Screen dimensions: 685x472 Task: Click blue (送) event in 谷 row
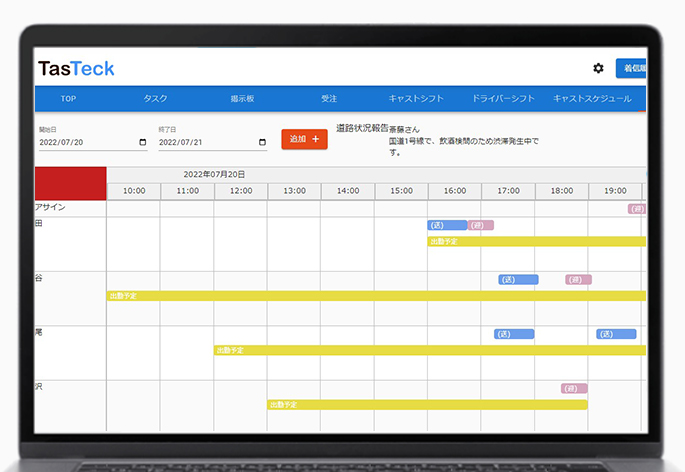click(x=519, y=280)
